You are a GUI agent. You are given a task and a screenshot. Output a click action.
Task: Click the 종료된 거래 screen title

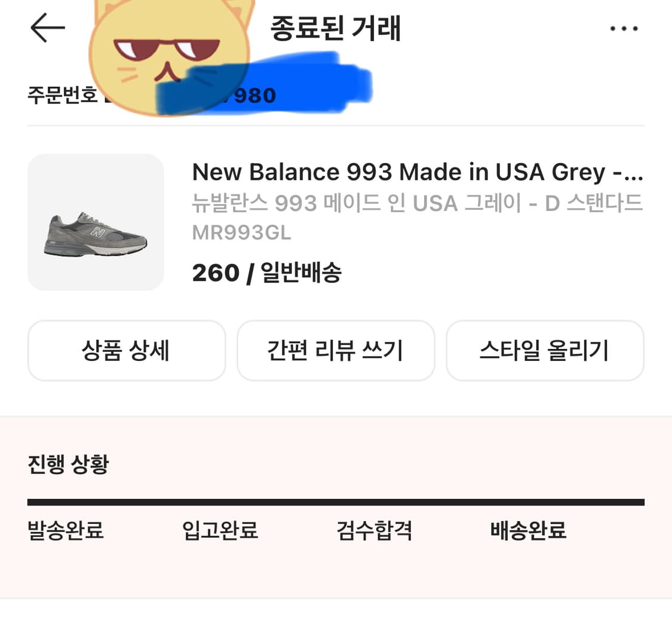[x=336, y=27]
